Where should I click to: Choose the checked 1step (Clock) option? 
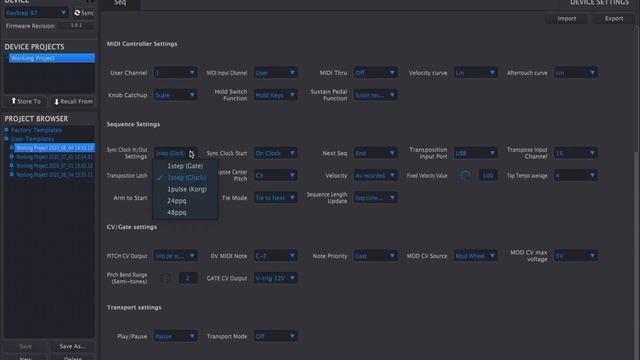(x=185, y=178)
